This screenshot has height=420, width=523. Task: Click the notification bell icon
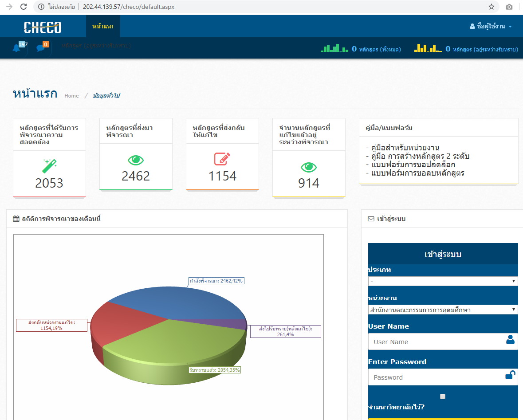(17, 48)
